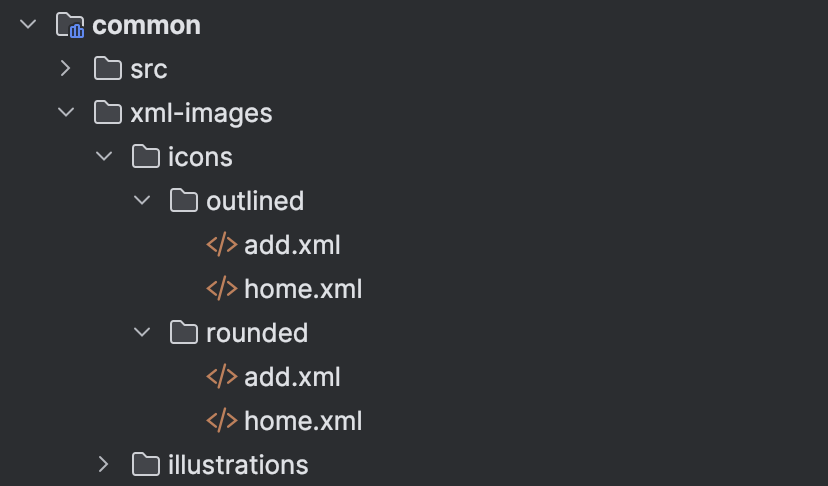Expand the illustrations folder
The width and height of the screenshot is (828, 486).
pyautogui.click(x=104, y=465)
